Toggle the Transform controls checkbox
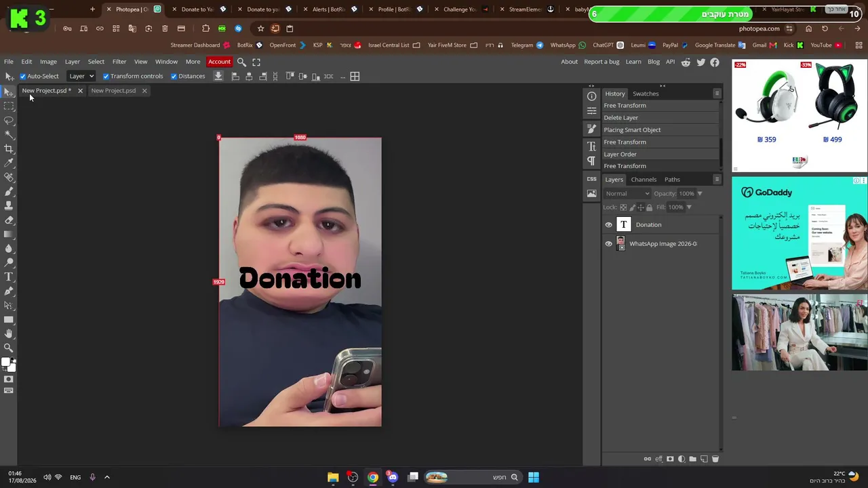 tap(106, 76)
